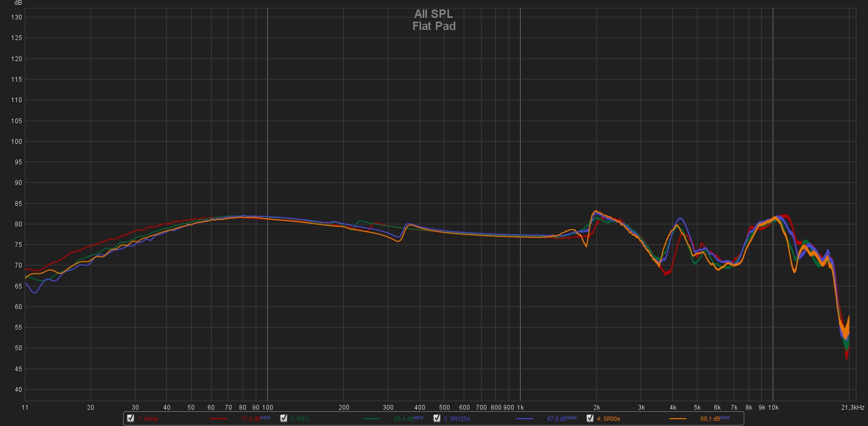The width and height of the screenshot is (868, 426).
Task: Click the 1k frequency axis label
Action: coord(520,408)
